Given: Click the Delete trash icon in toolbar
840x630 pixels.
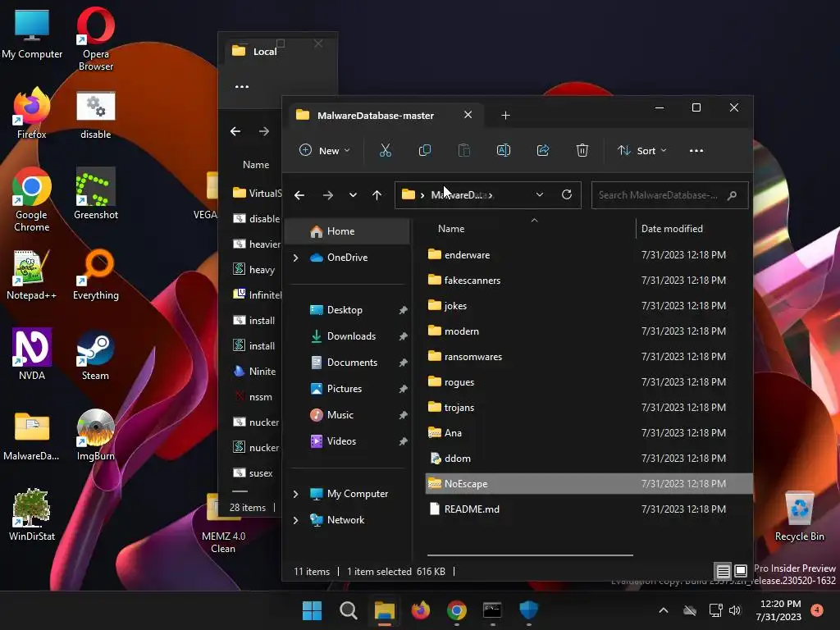Looking at the screenshot, I should pyautogui.click(x=582, y=151).
